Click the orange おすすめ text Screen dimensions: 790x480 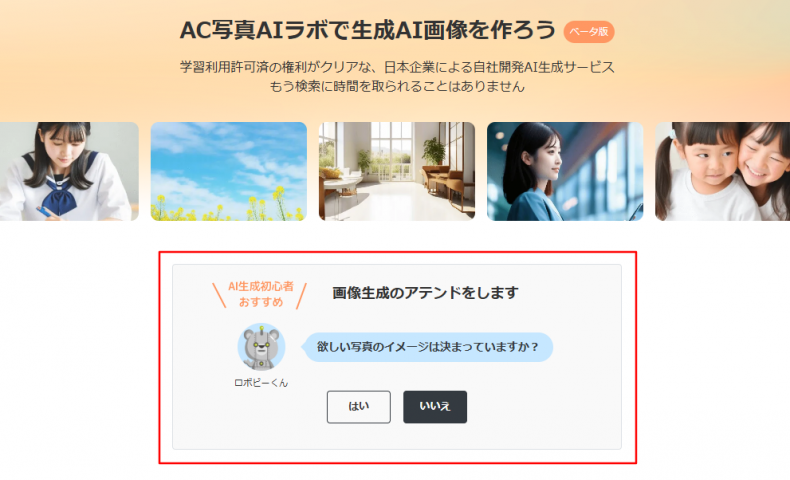(x=260, y=302)
